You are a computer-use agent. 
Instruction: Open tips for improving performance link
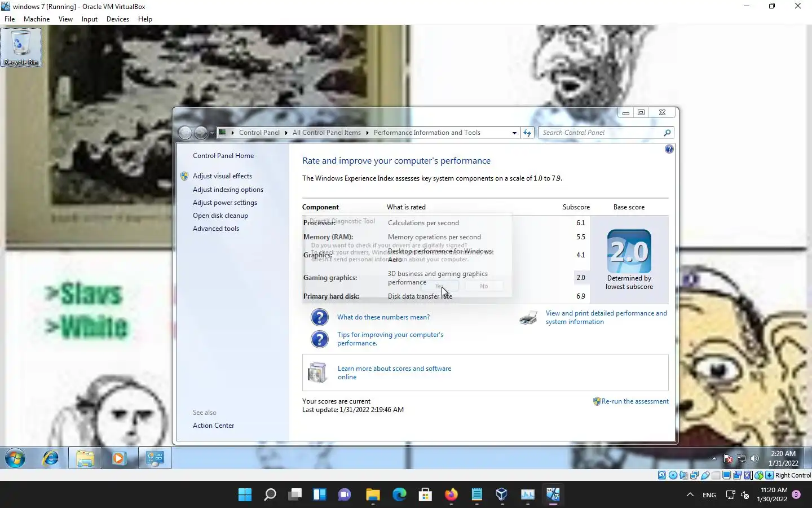point(390,339)
